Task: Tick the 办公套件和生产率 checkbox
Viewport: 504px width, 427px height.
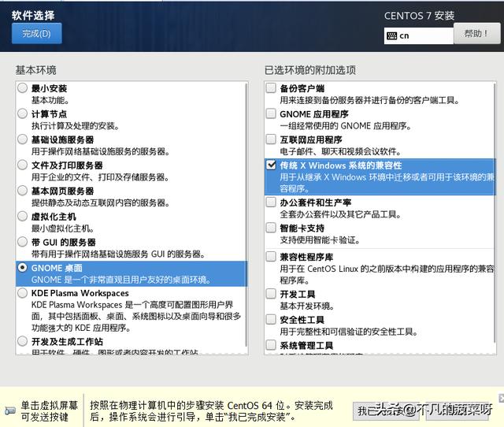Action: pyautogui.click(x=271, y=202)
